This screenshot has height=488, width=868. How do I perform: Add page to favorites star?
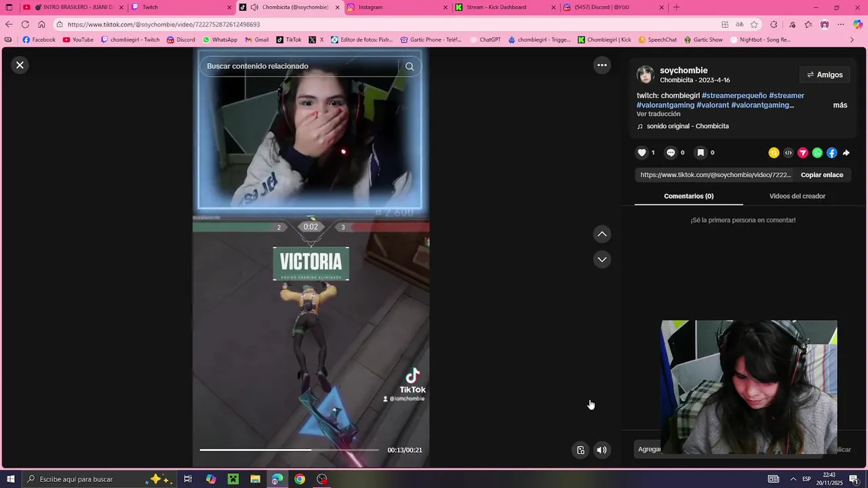coord(754,24)
